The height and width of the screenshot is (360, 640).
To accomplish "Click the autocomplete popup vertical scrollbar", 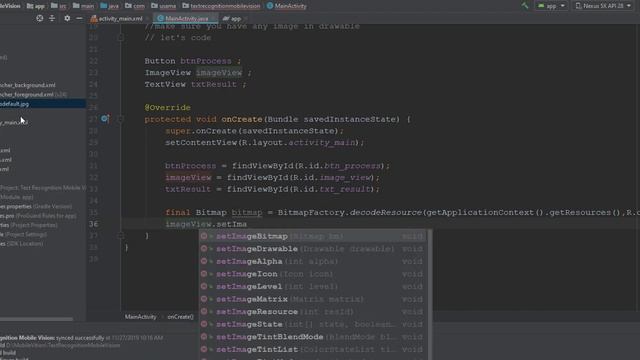I will pos(429,295).
